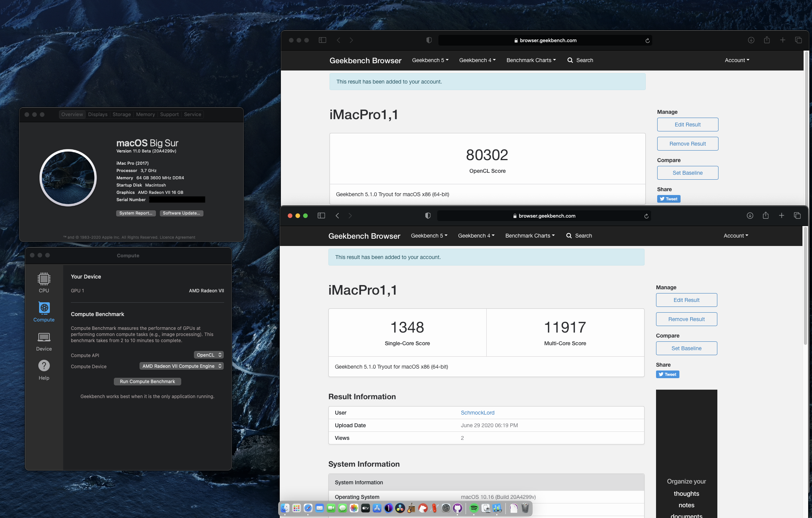812x518 pixels.
Task: Open Safari downloads icon in front window
Action: pyautogui.click(x=750, y=216)
